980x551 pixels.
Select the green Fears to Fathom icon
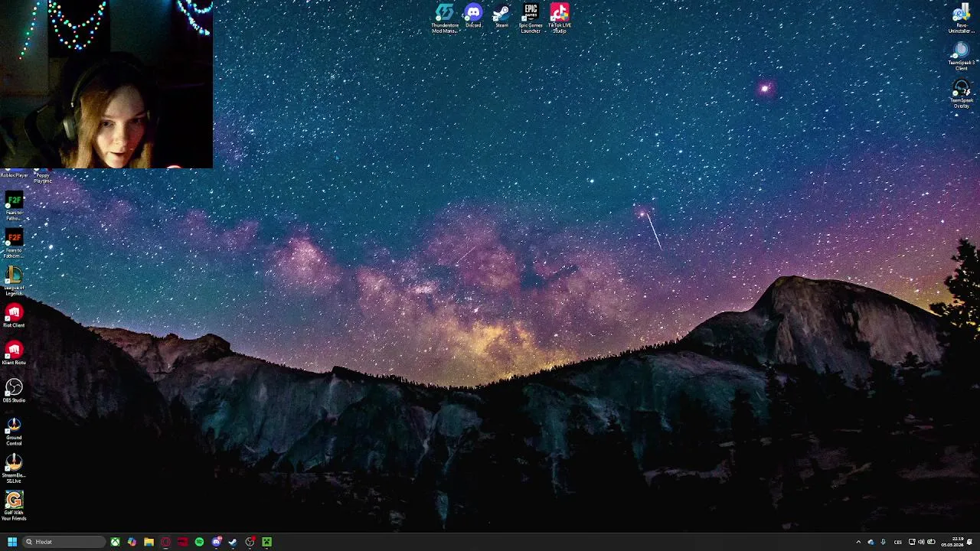pyautogui.click(x=14, y=207)
